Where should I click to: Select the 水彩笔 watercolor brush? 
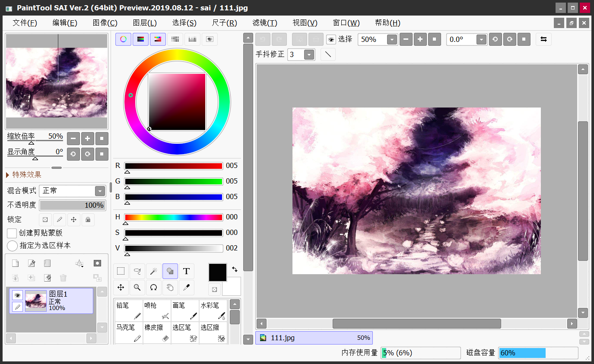pyautogui.click(x=213, y=311)
